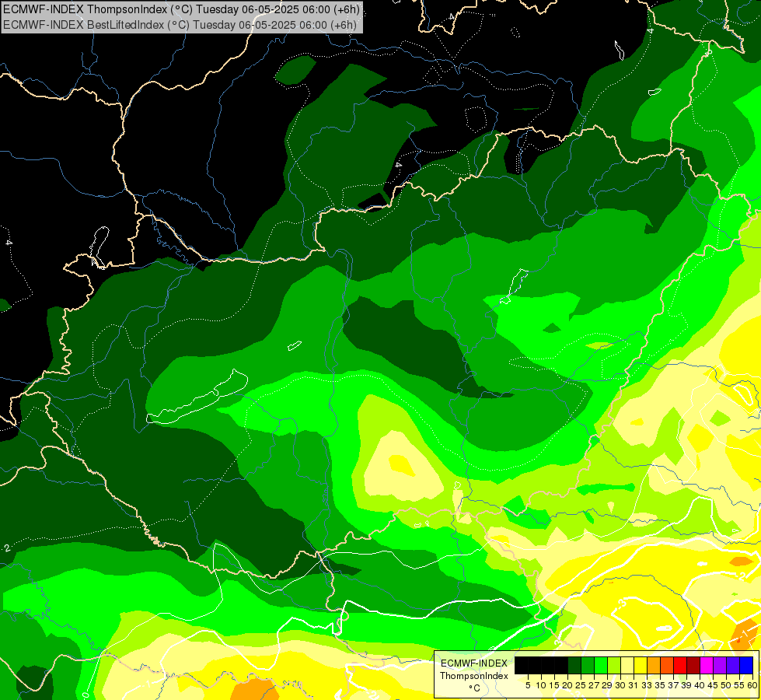The image size is (761, 700).
Task: Click 'ECMWF-INDEX' label inside the legend box
Action: [474, 663]
